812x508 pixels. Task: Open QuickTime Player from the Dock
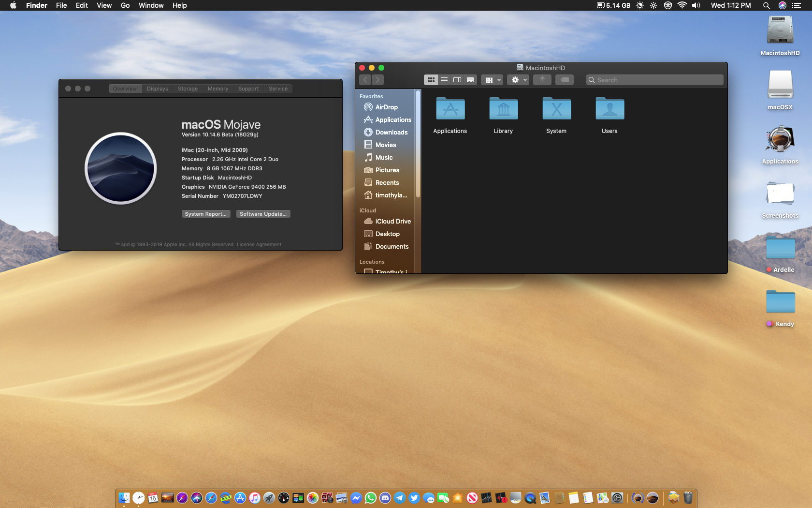[530, 498]
